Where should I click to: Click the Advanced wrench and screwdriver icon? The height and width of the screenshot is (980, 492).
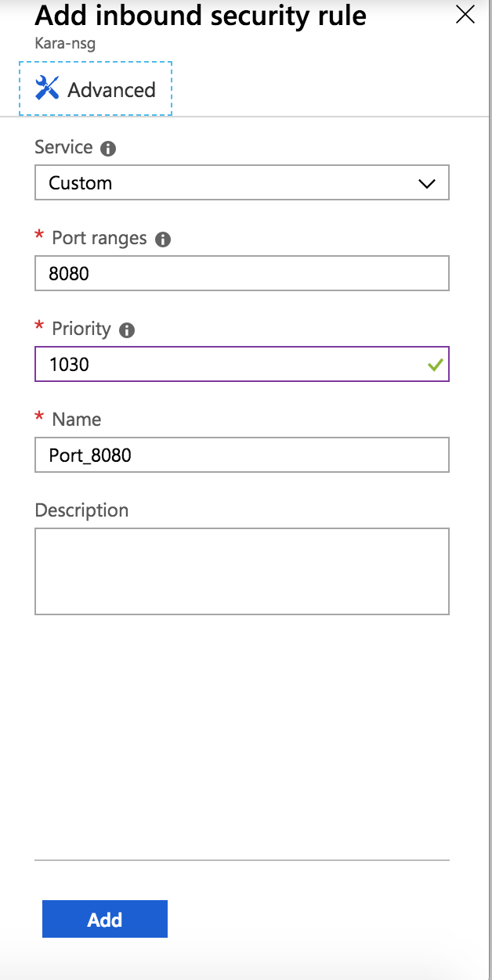click(45, 88)
